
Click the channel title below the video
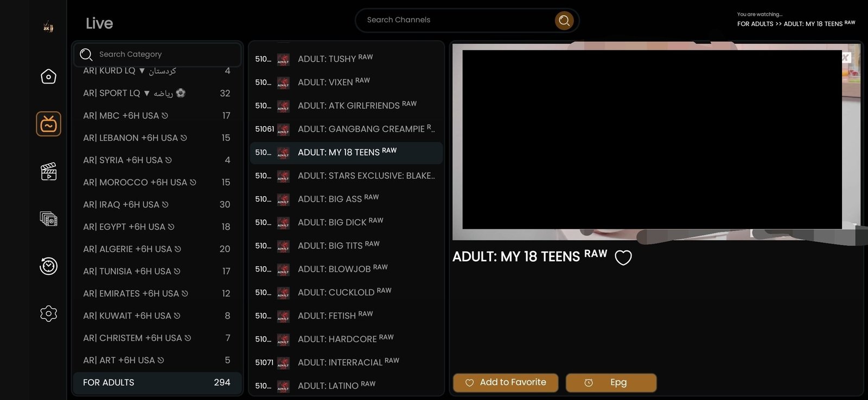(529, 256)
